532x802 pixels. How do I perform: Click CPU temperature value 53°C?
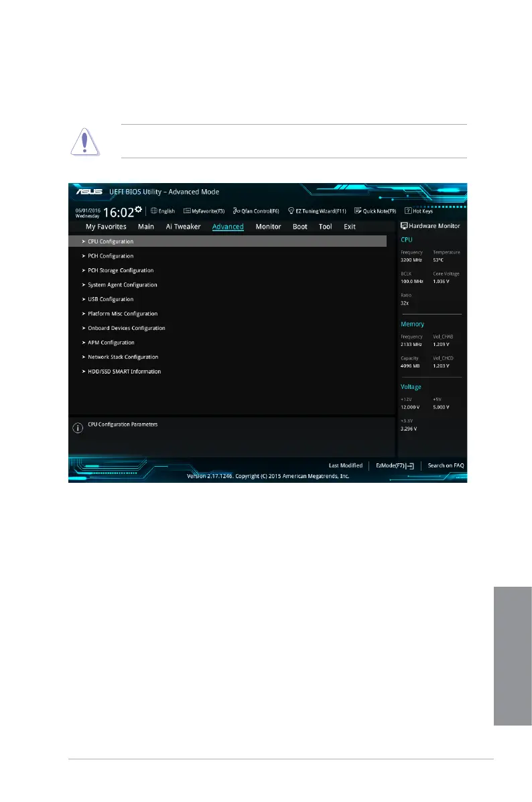point(438,260)
